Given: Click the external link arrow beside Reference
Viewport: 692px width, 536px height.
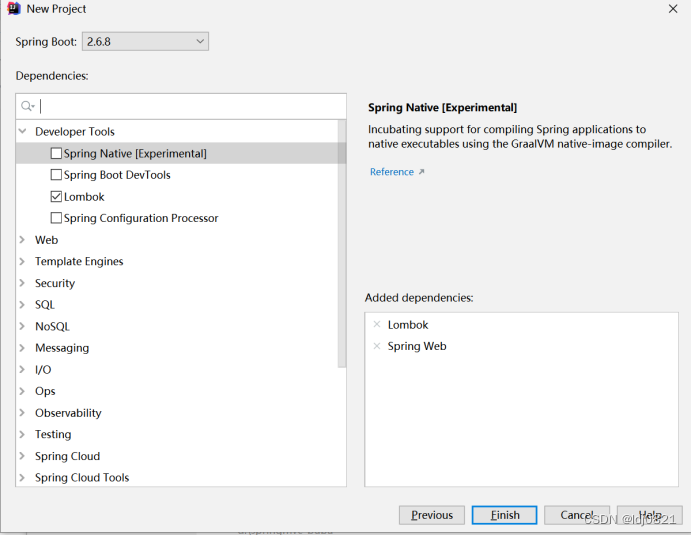Looking at the screenshot, I should pyautogui.click(x=421, y=172).
